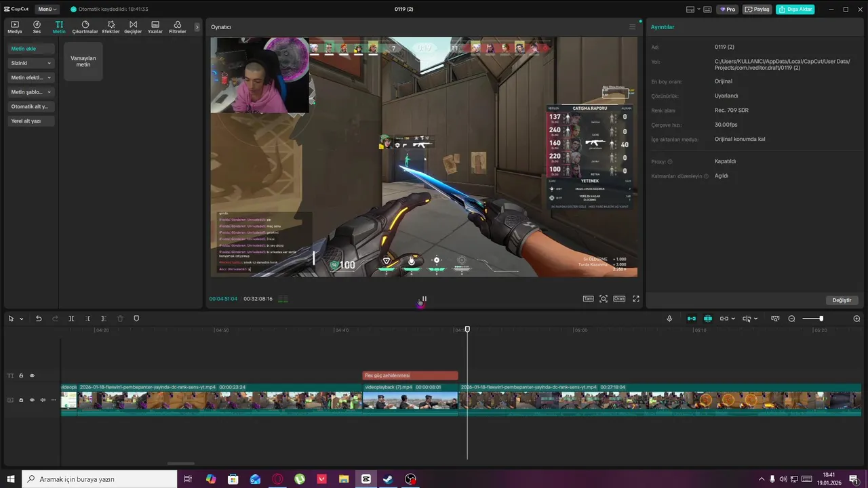Open the layout selection icon
This screenshot has width=868, height=488.
tap(690, 9)
